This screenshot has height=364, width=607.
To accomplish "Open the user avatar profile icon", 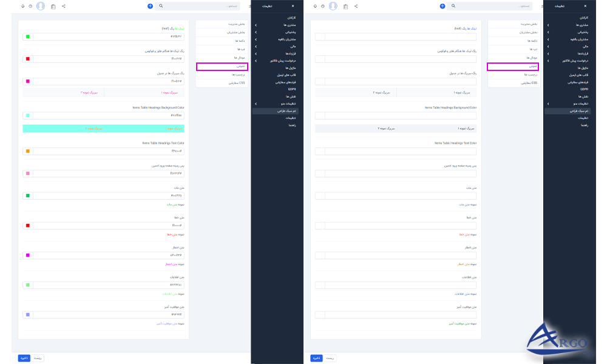I will [40, 5].
